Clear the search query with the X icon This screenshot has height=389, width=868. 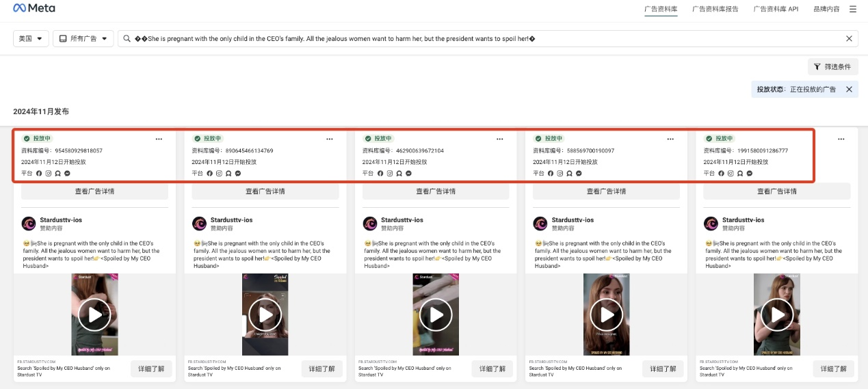(850, 39)
